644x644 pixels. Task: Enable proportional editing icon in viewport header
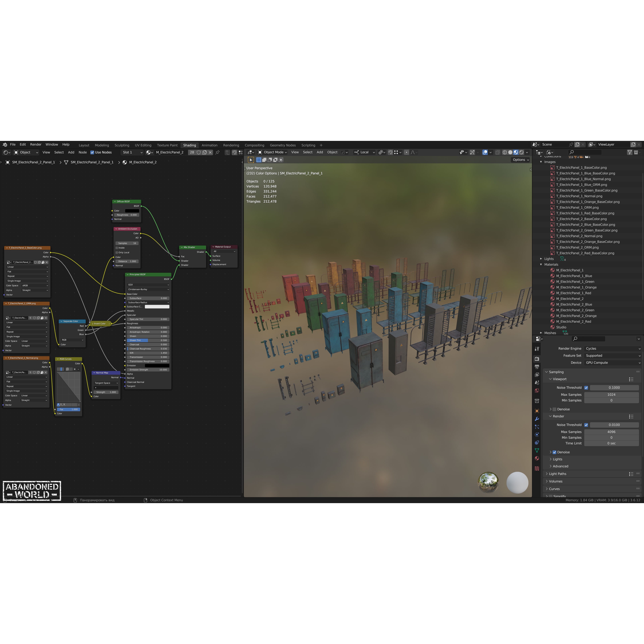coord(407,152)
